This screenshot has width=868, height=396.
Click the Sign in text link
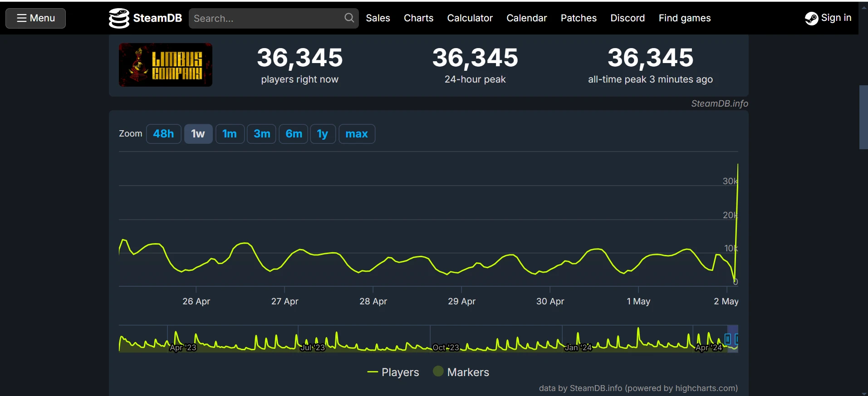(x=836, y=18)
